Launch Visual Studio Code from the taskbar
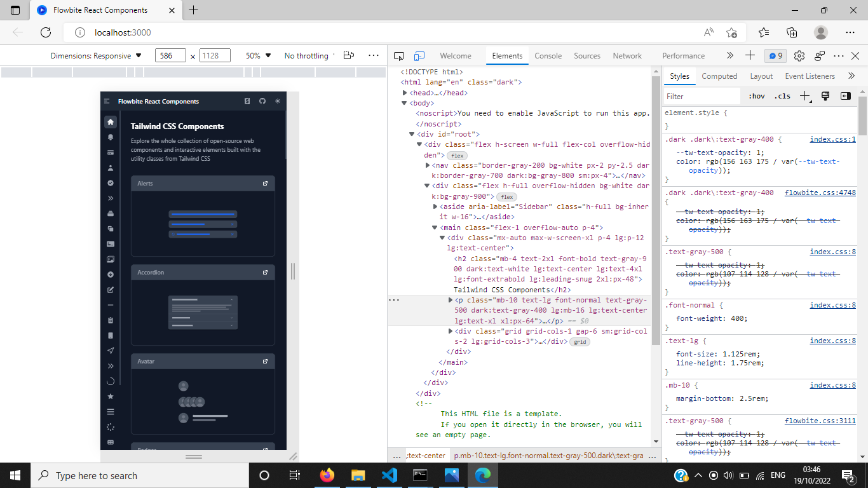 (x=389, y=475)
